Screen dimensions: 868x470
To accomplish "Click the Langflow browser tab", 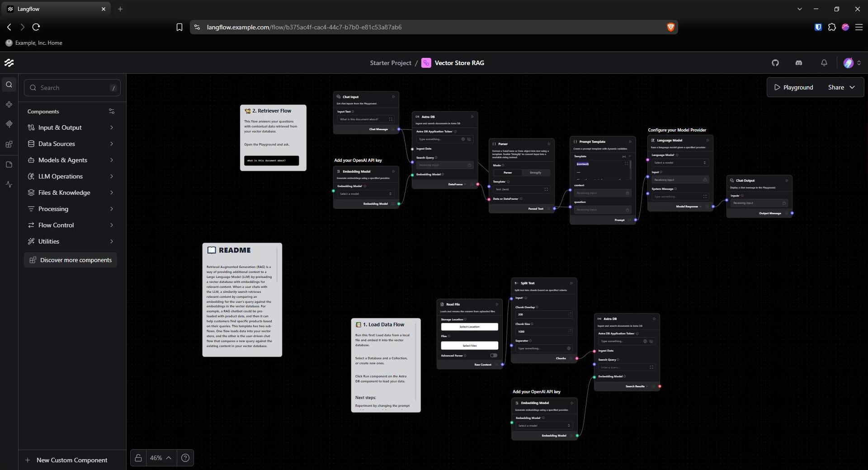I will 57,9.
